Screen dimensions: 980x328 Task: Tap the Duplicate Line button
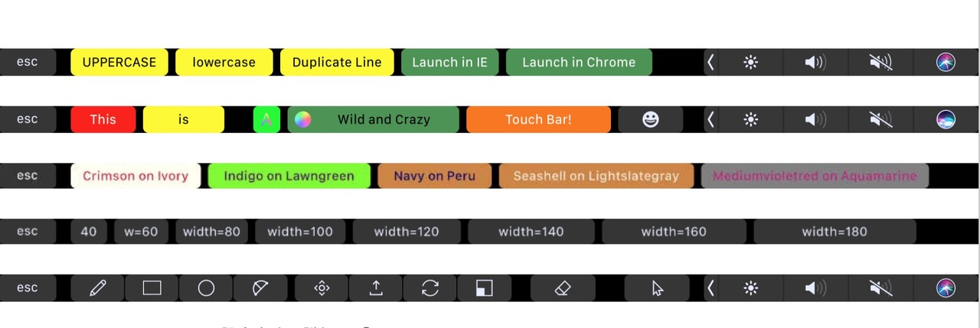point(337,63)
